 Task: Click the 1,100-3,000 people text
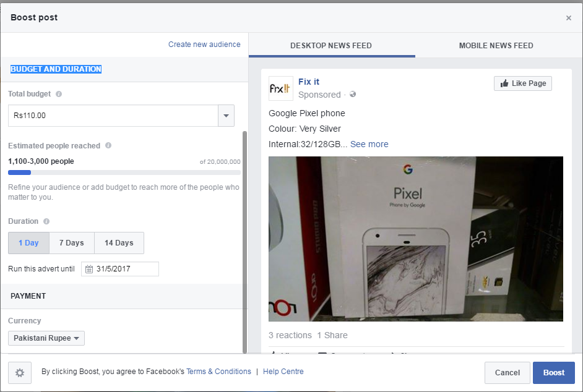point(41,161)
